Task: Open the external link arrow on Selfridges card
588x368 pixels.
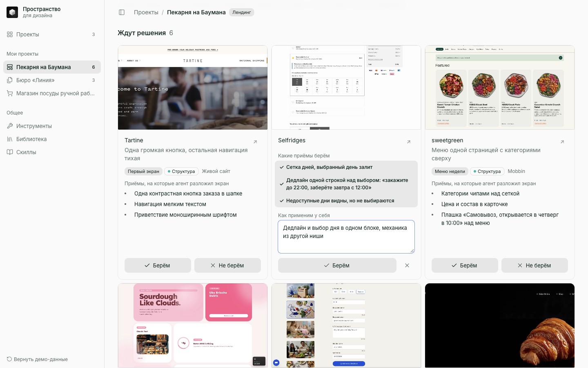Action: pyautogui.click(x=409, y=142)
